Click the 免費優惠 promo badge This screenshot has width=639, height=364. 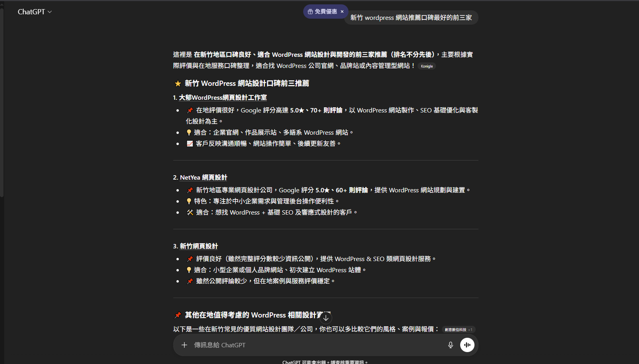325,12
